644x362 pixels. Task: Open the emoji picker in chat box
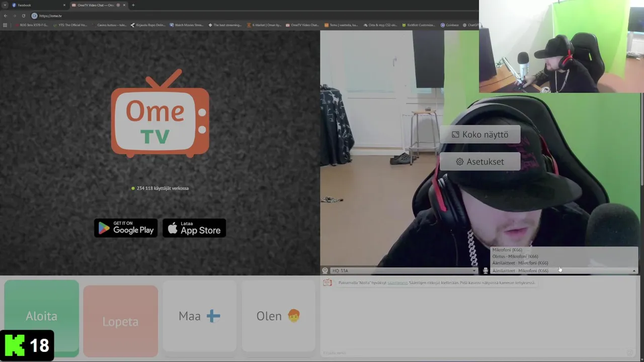coord(629,353)
